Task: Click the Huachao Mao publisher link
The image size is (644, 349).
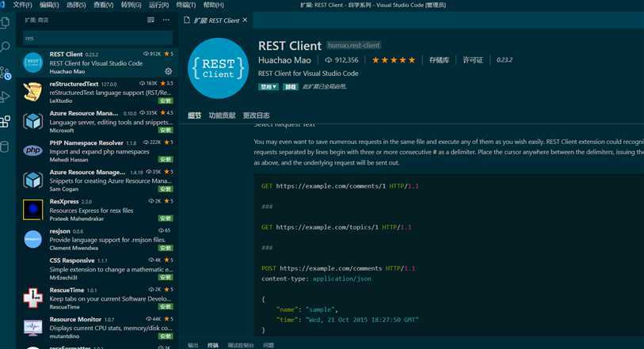Action: 284,60
